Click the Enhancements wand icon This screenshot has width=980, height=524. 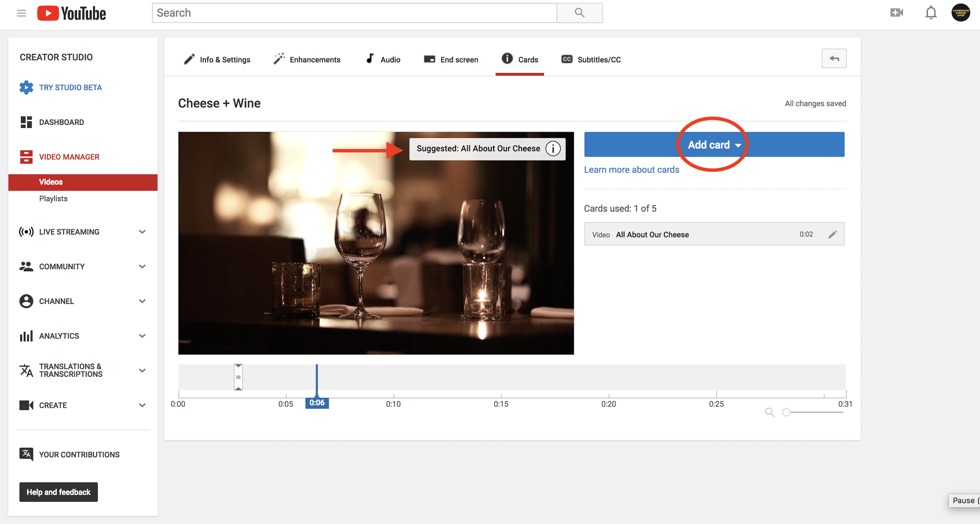point(279,59)
